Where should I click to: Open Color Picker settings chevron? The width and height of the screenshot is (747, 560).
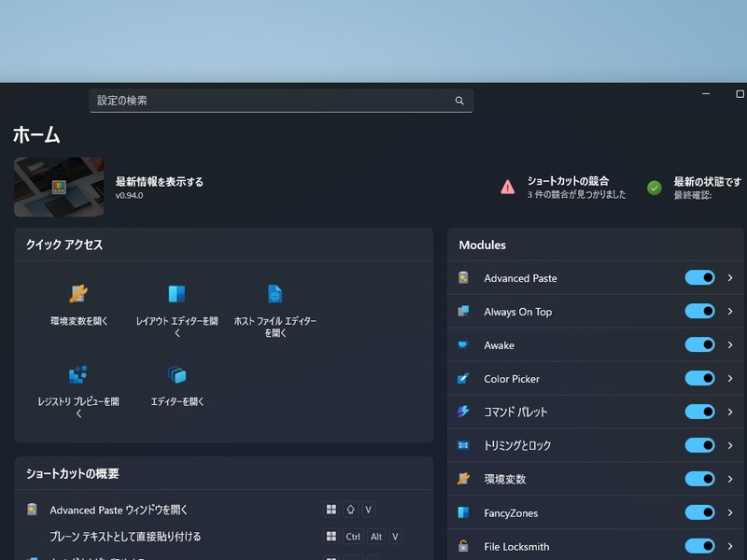point(730,378)
